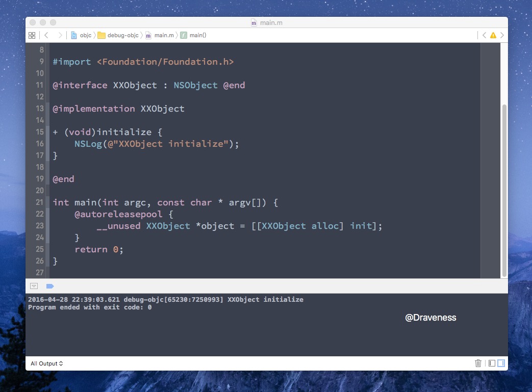Viewport: 532px width, 392px height.
Task: Clear console with the trash icon
Action: pyautogui.click(x=478, y=363)
